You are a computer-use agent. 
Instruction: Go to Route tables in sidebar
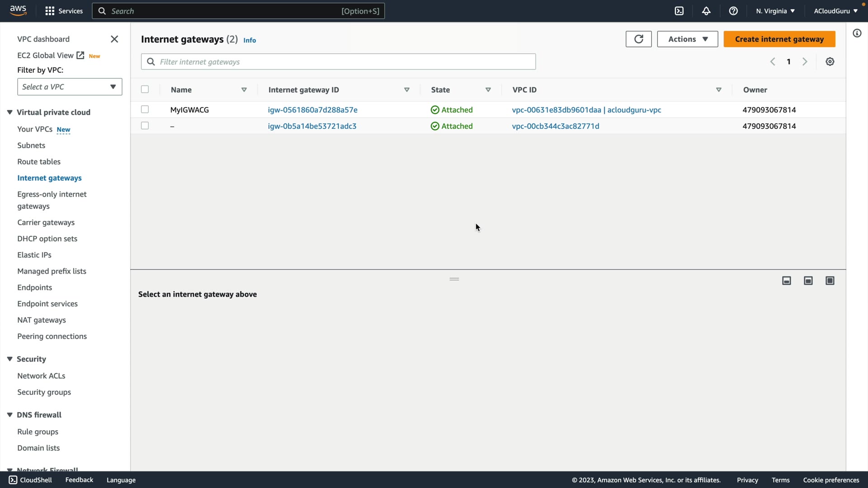(39, 162)
